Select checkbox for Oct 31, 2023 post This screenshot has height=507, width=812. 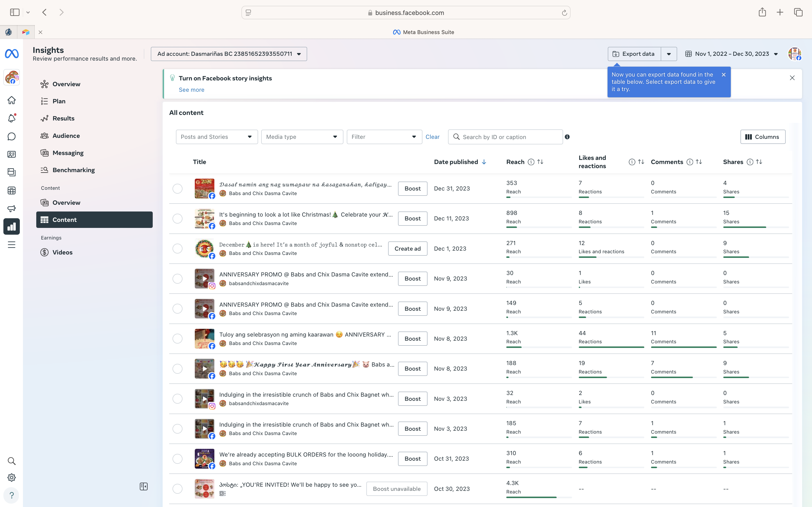point(177,459)
